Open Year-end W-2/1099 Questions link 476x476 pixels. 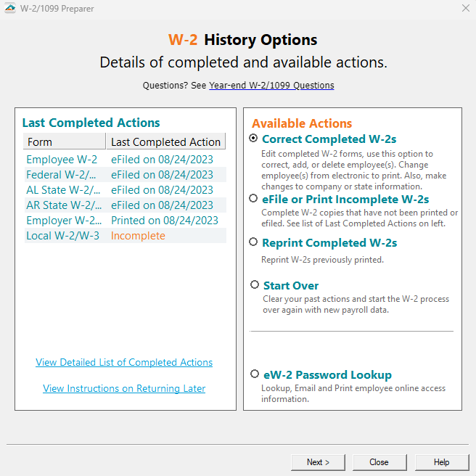(x=271, y=86)
